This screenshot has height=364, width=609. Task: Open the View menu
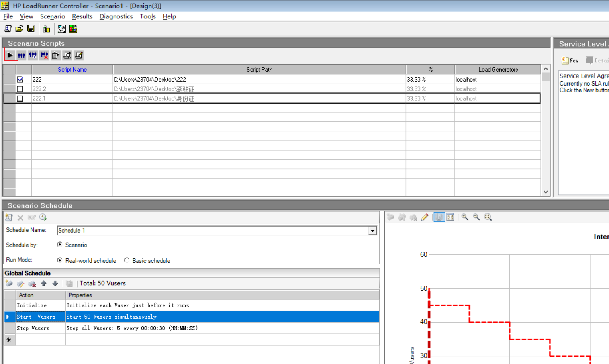[x=26, y=16]
